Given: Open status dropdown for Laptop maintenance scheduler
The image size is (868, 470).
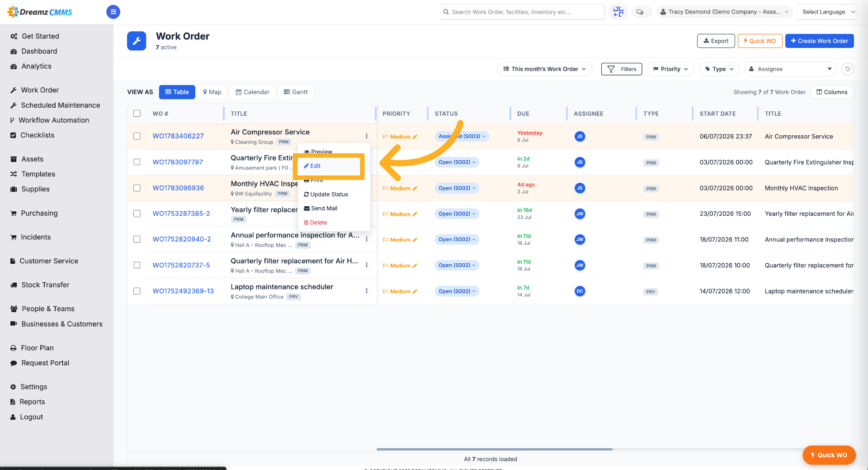Looking at the screenshot, I should 457,291.
